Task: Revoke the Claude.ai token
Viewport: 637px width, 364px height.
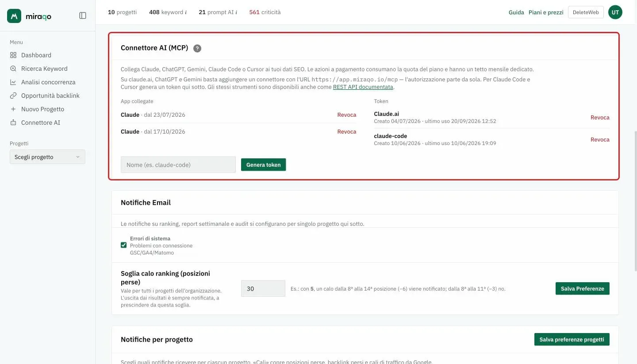Action: click(x=600, y=118)
